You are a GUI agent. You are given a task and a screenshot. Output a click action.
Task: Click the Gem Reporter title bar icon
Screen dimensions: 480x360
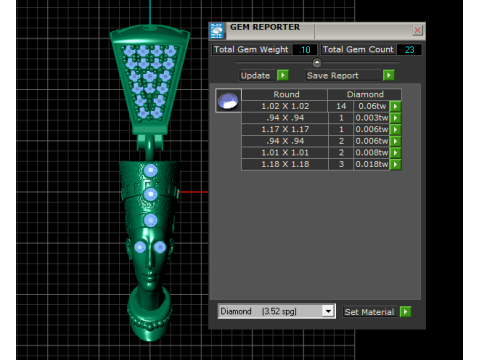[217, 31]
